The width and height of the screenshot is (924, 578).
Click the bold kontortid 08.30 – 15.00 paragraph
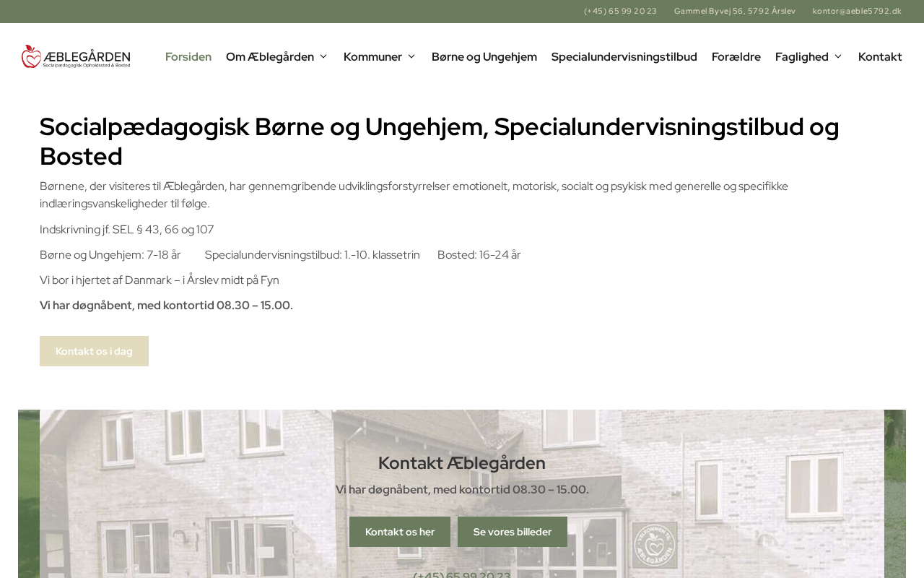pyautogui.click(x=166, y=306)
